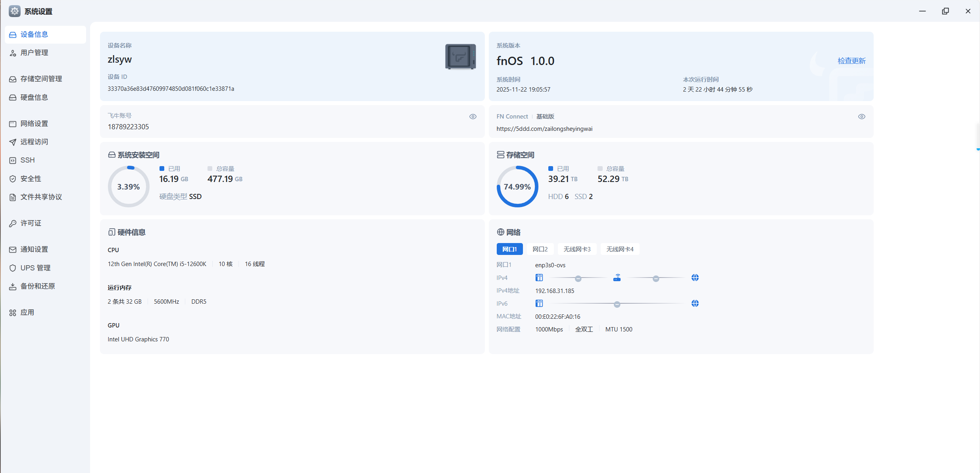Image resolution: width=980 pixels, height=473 pixels.
Task: Toggle visibility of 飞牛账号 number
Action: tap(473, 117)
